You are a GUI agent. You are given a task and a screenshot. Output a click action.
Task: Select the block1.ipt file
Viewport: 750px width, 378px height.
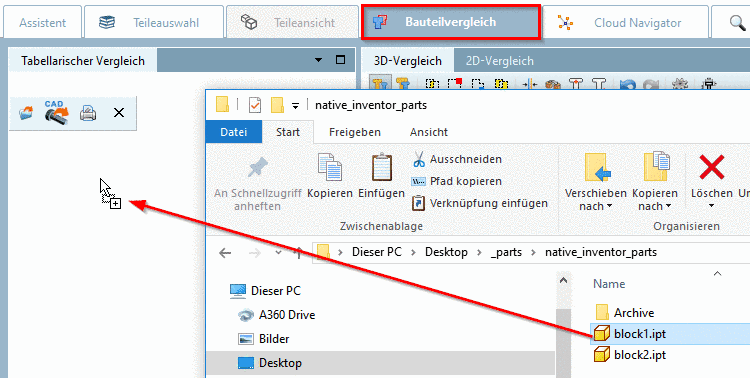pyautogui.click(x=670, y=334)
